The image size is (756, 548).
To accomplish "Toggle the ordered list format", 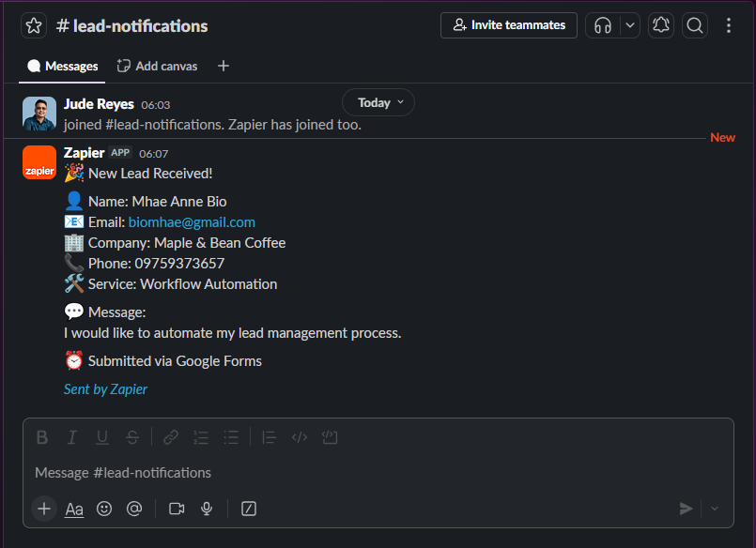I will [x=201, y=437].
